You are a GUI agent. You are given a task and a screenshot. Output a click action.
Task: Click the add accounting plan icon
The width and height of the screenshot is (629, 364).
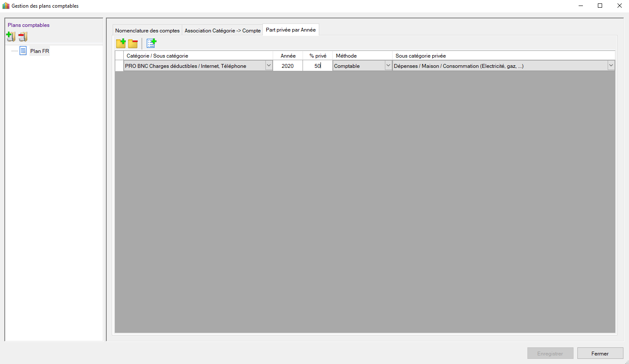tap(11, 37)
